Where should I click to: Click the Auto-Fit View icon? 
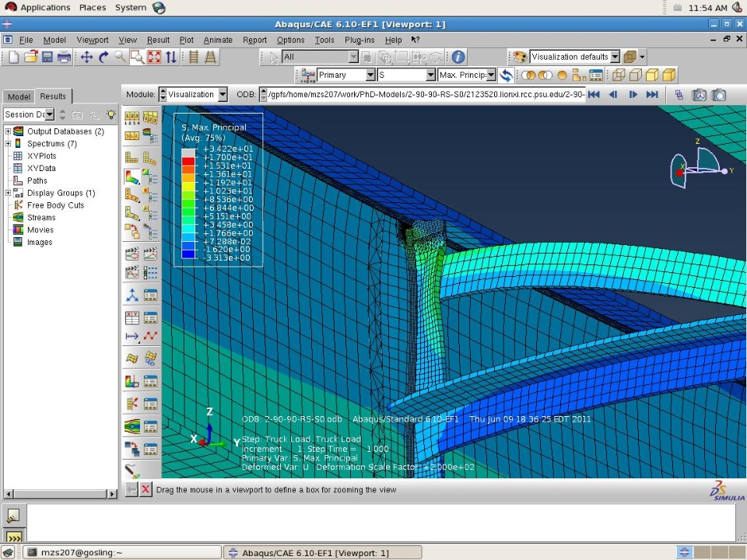coord(154,57)
